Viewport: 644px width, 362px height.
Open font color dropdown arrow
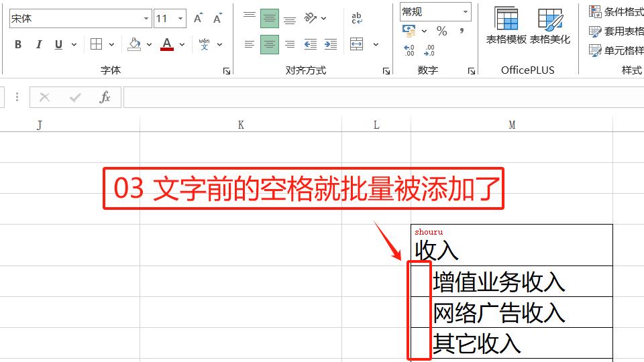point(182,44)
